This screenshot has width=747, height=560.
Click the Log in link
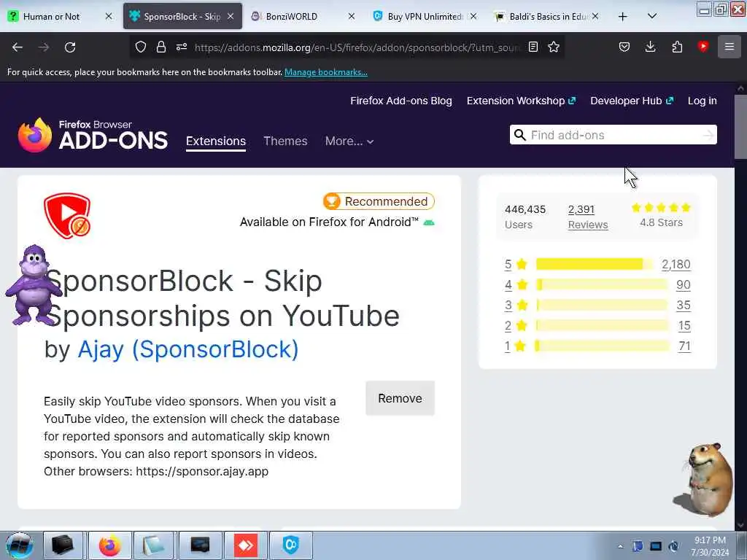(703, 101)
